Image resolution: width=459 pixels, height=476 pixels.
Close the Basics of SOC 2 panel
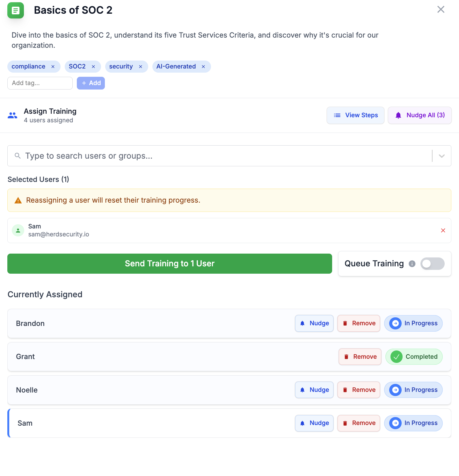pos(441,10)
